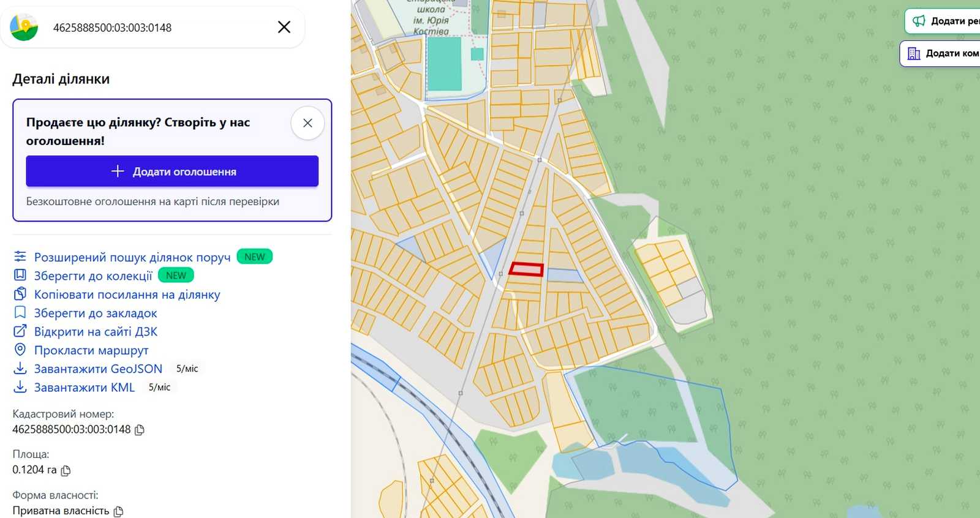Copy the area value 0.1204 га
980x518 pixels.
[x=66, y=470]
